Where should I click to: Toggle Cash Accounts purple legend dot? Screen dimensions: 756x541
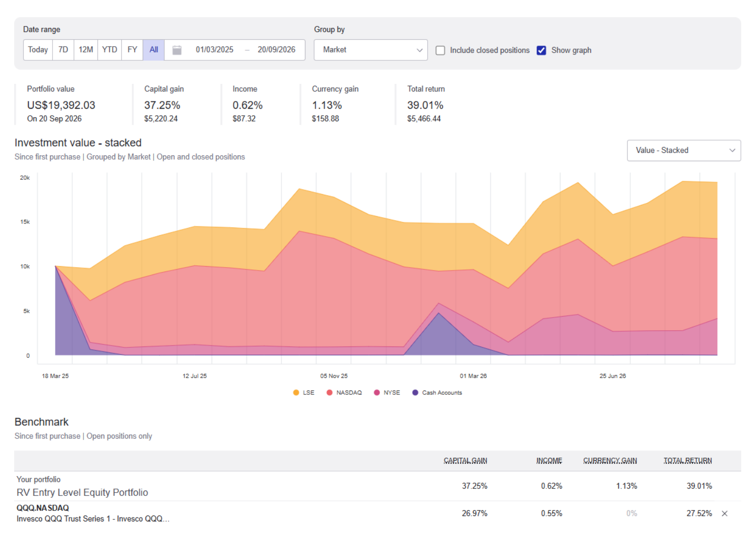tap(415, 393)
